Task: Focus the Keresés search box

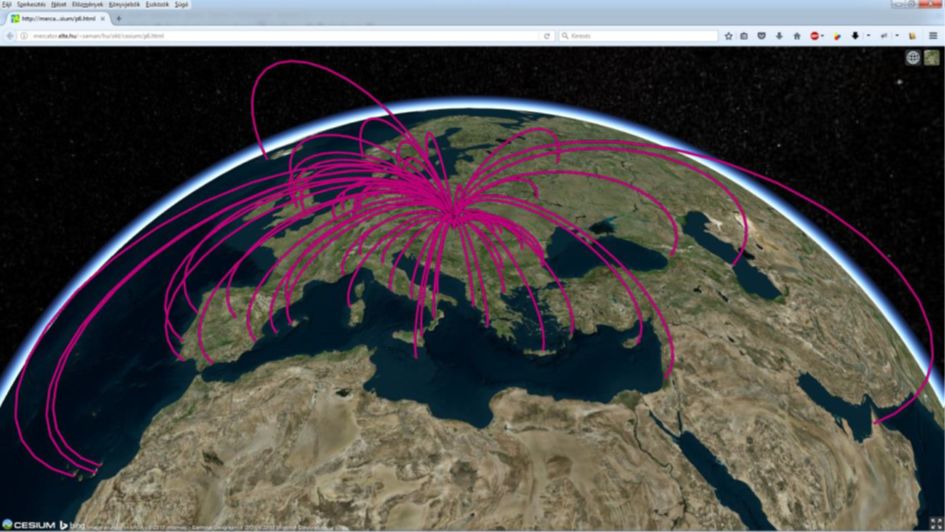Action: (x=639, y=36)
